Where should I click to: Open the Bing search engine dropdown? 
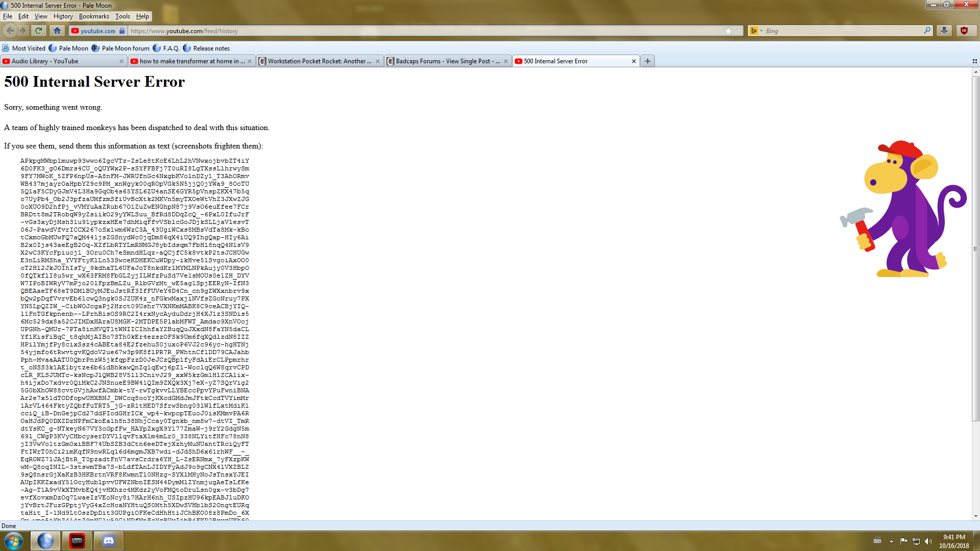(756, 31)
